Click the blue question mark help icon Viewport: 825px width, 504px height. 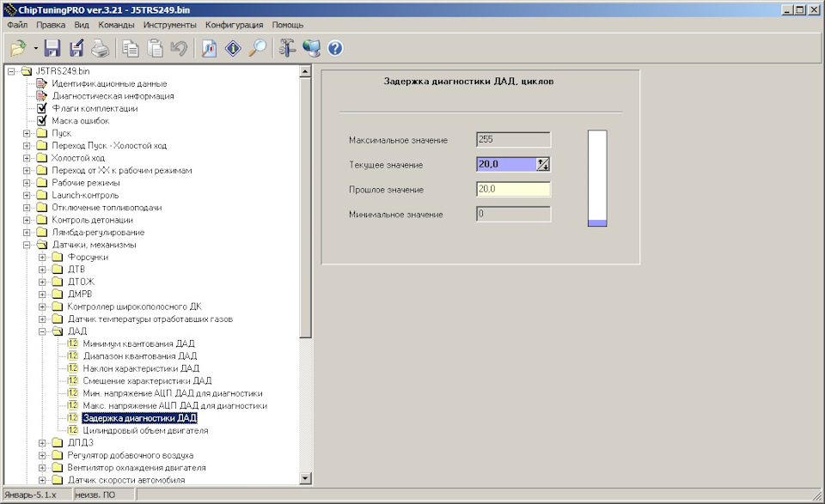pos(335,48)
